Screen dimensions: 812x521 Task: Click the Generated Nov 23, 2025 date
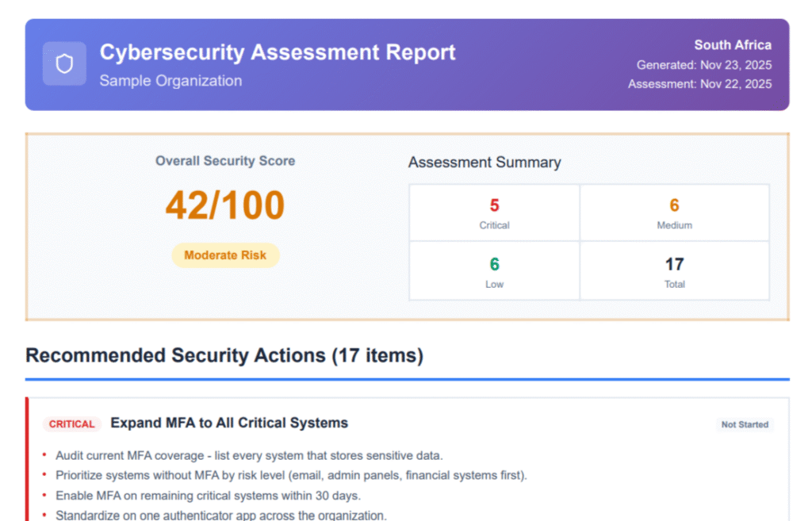[703, 65]
